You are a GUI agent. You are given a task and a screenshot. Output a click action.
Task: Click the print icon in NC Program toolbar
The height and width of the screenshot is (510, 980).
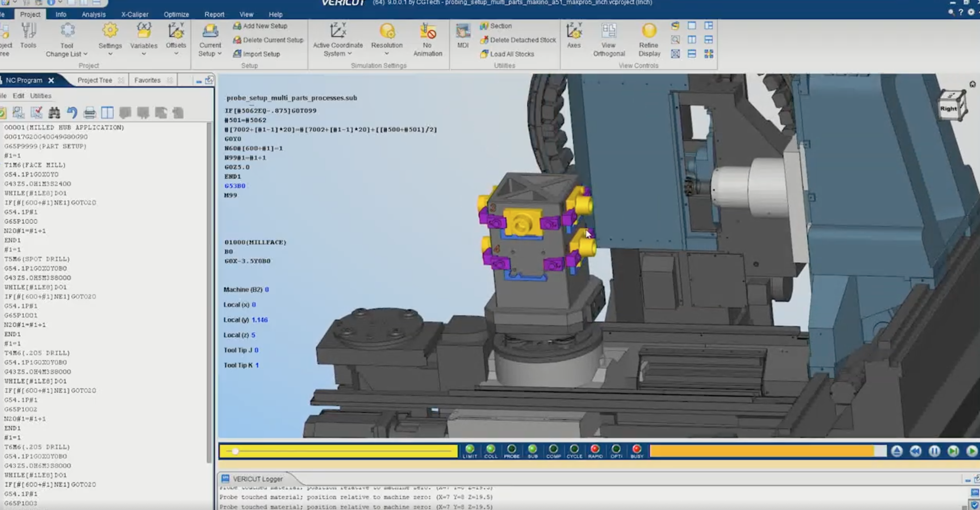[x=90, y=113]
